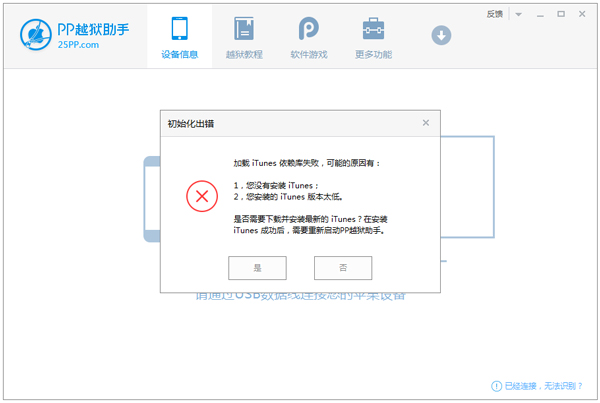
Task: Open the 越狱教程 tutorial tab
Action: pyautogui.click(x=244, y=38)
